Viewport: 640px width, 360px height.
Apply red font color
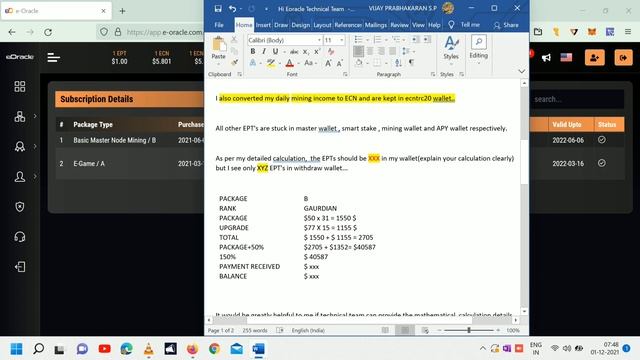pos(289,63)
